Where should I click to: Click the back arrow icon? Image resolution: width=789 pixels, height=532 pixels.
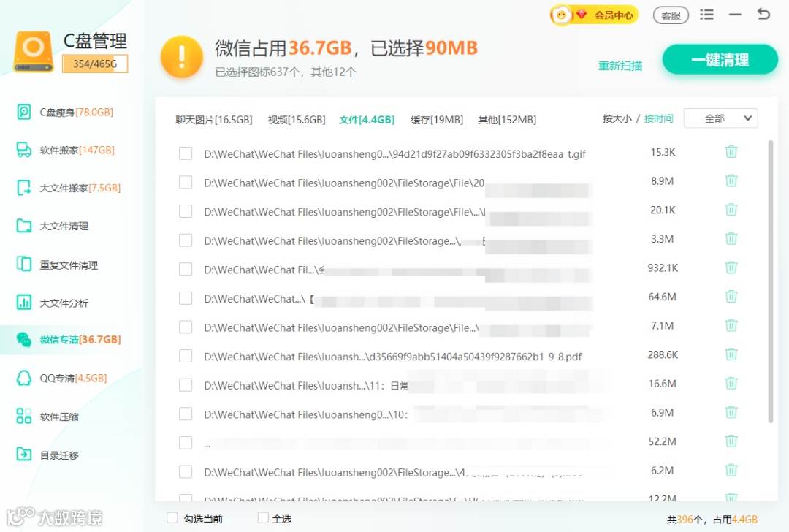(x=763, y=14)
